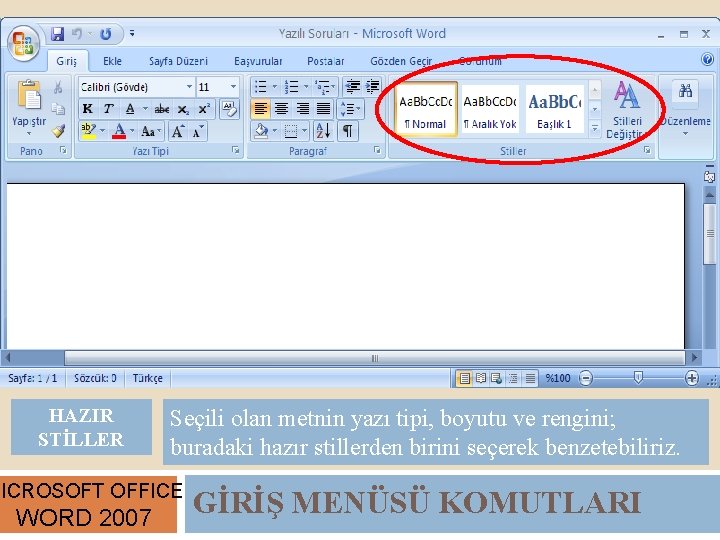This screenshot has height=540, width=720.
Task: Open the Office button menu
Action: pos(23,44)
